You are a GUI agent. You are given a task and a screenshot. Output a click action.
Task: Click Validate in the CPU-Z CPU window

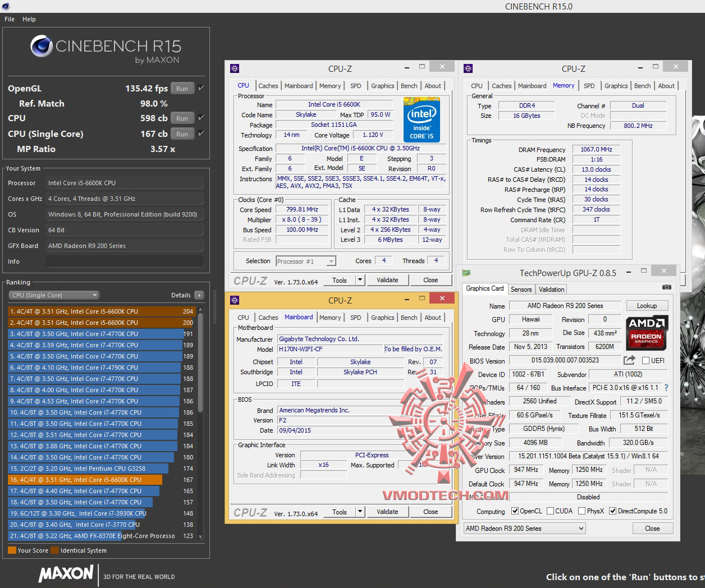pos(387,280)
